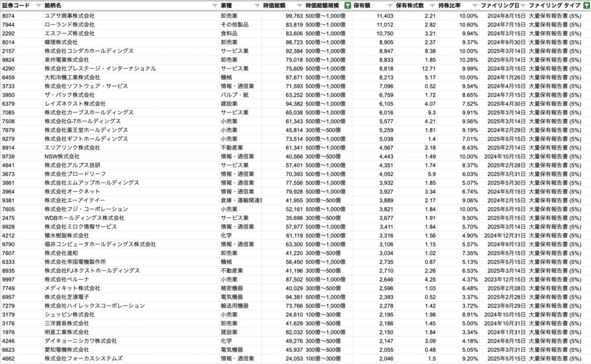The image size is (591, 364).
Task: Click the cell 株式会社ブロードリーフ
Action: (x=131, y=174)
